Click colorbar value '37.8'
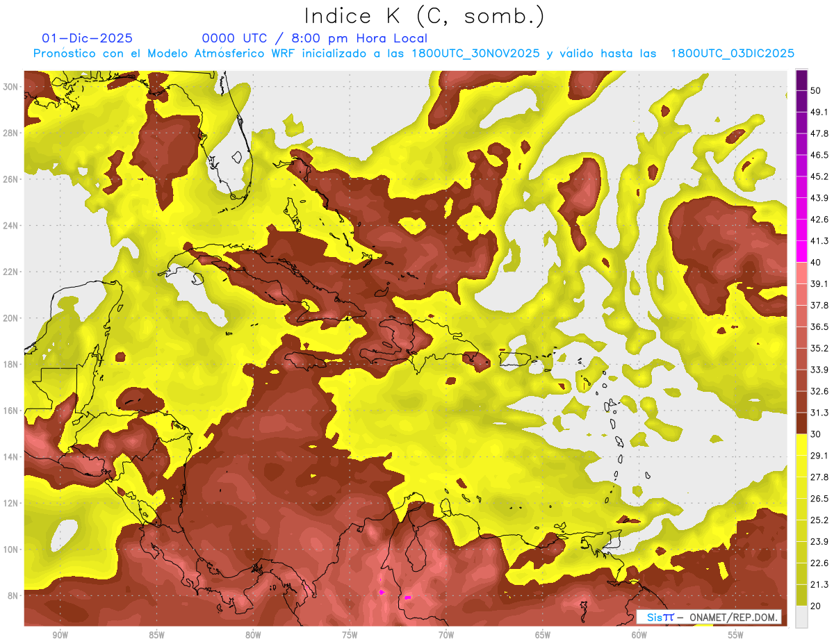 [x=819, y=306]
